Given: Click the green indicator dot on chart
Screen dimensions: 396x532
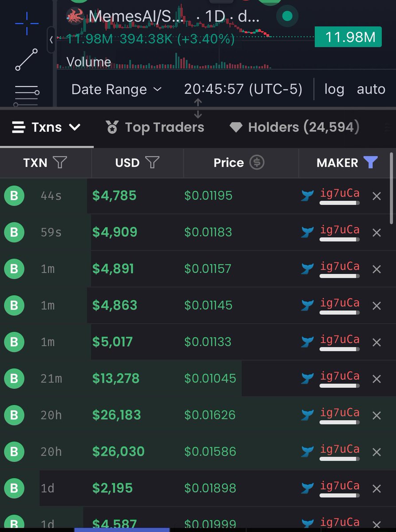Looking at the screenshot, I should (287, 16).
